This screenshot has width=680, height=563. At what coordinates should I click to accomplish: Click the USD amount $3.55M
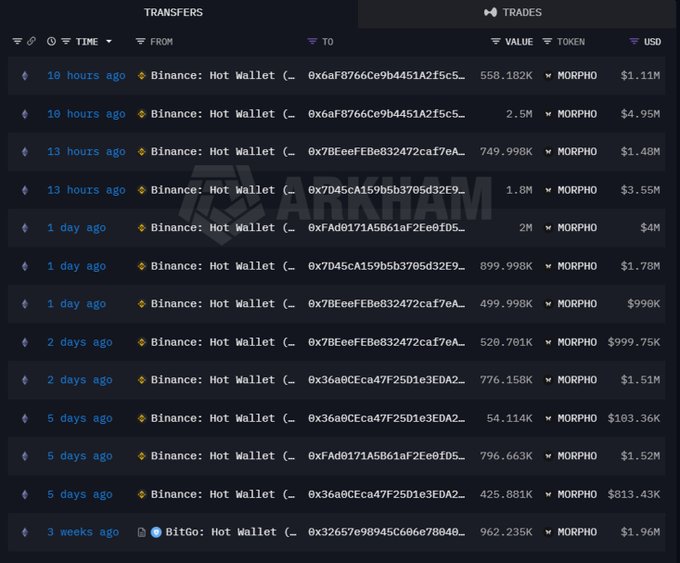coord(640,190)
